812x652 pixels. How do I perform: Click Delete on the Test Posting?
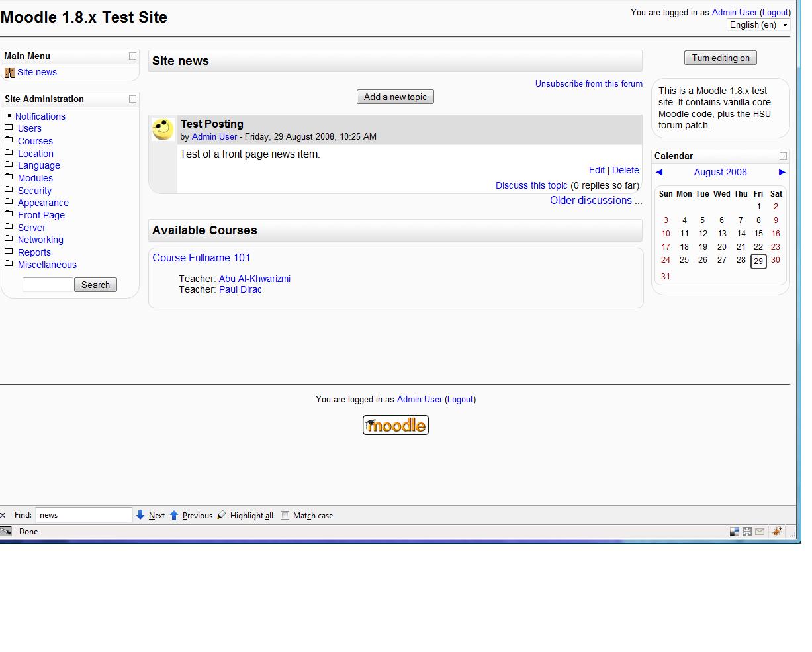click(x=625, y=170)
